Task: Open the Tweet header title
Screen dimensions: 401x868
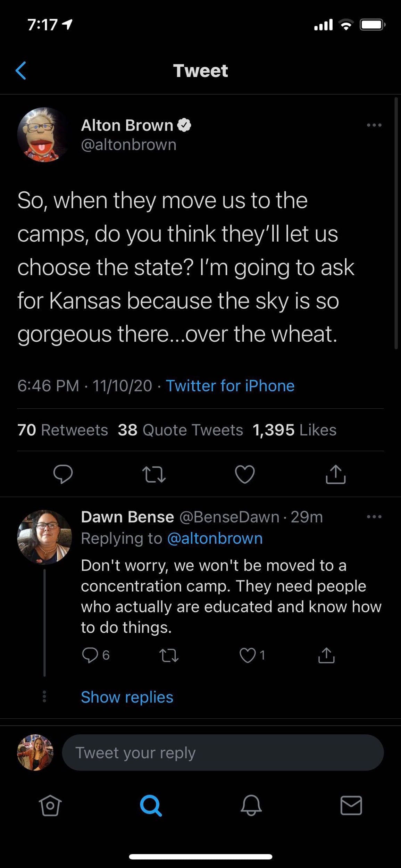Action: click(x=200, y=70)
